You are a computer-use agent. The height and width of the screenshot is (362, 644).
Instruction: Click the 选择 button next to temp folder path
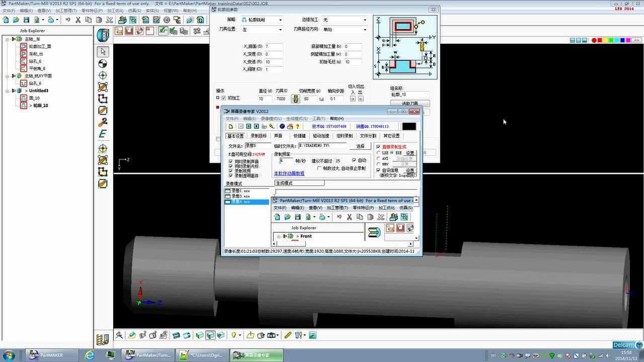click(x=360, y=146)
